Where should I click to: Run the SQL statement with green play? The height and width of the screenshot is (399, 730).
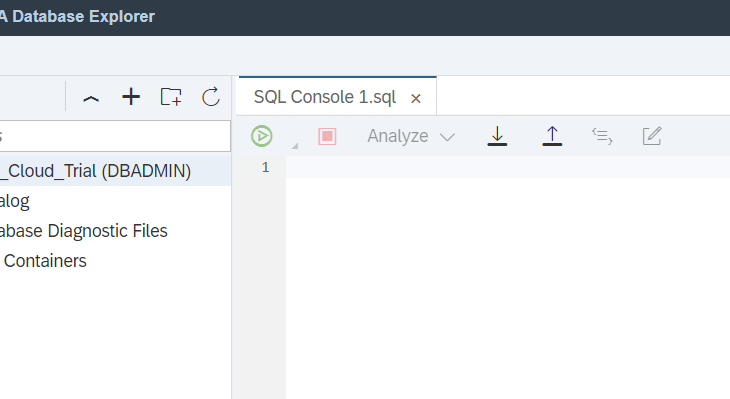click(262, 136)
